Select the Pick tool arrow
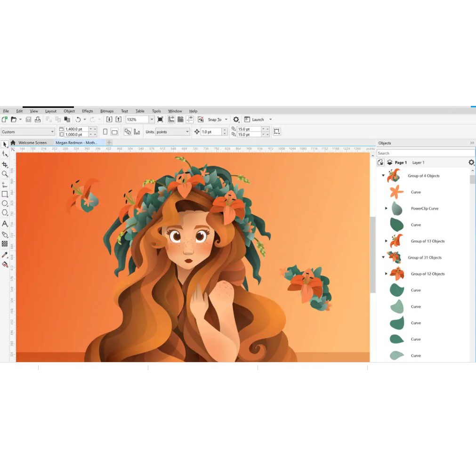The height and width of the screenshot is (476, 476). [x=5, y=144]
